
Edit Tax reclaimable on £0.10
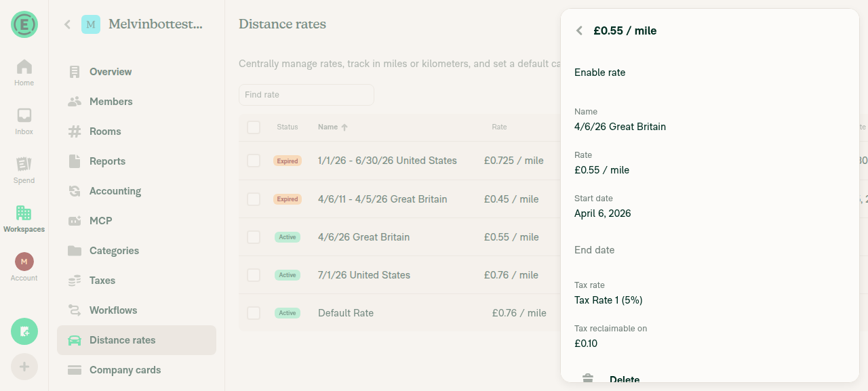click(710, 337)
